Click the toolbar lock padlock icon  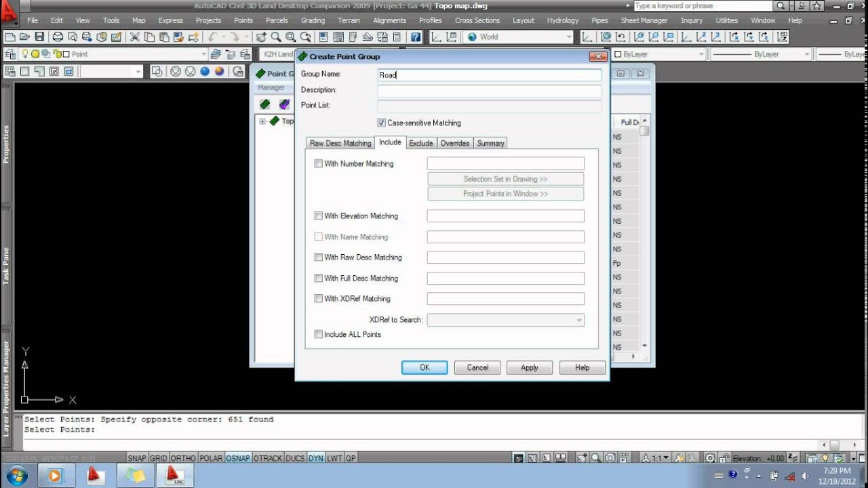(x=724, y=458)
